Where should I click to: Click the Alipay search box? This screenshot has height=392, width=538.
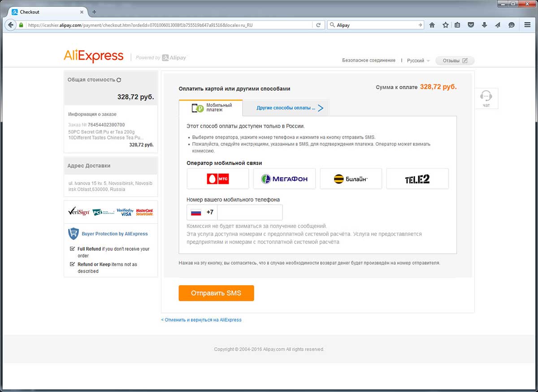click(x=376, y=25)
